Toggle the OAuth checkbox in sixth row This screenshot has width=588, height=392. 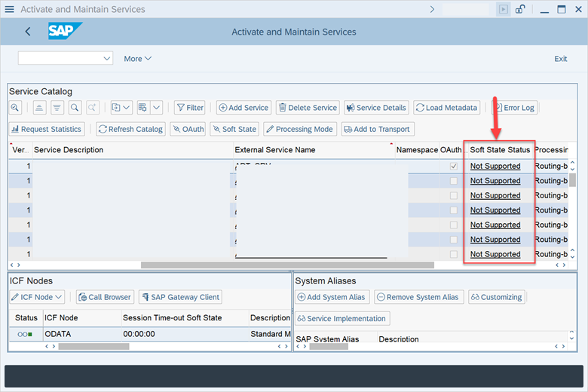(x=454, y=239)
